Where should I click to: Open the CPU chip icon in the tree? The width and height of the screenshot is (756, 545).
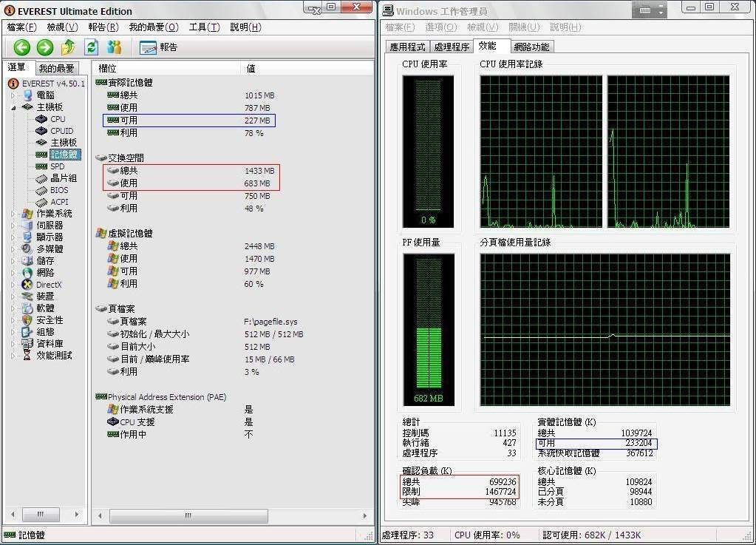click(41, 118)
